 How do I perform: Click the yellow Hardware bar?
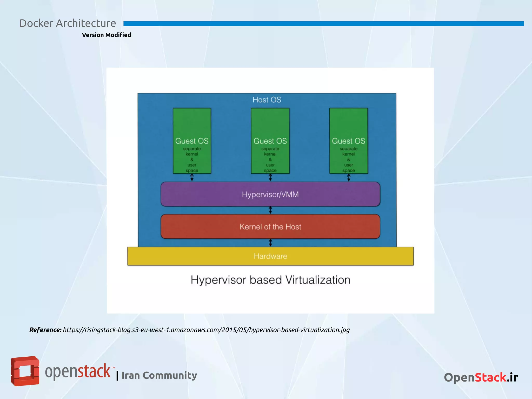click(270, 256)
